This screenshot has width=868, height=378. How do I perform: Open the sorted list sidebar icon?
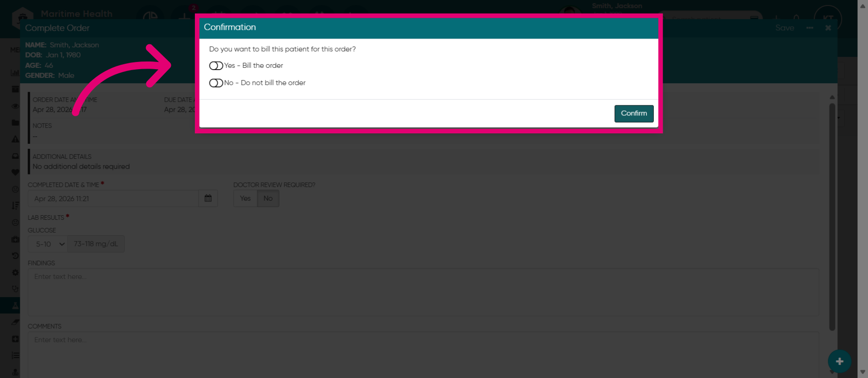[15, 206]
